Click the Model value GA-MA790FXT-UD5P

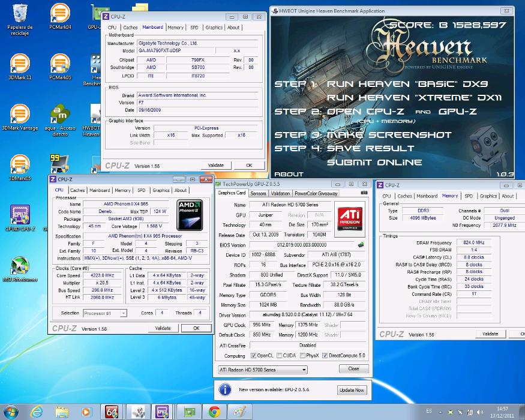tap(175, 50)
